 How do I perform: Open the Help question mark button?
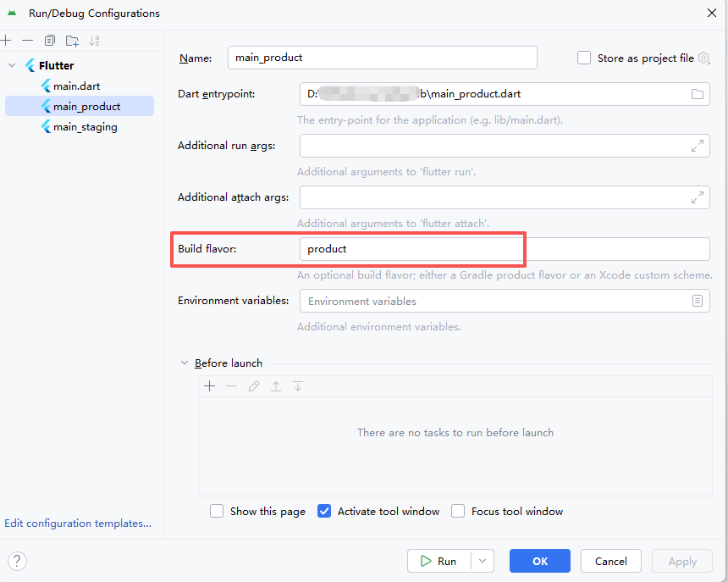pos(17,561)
